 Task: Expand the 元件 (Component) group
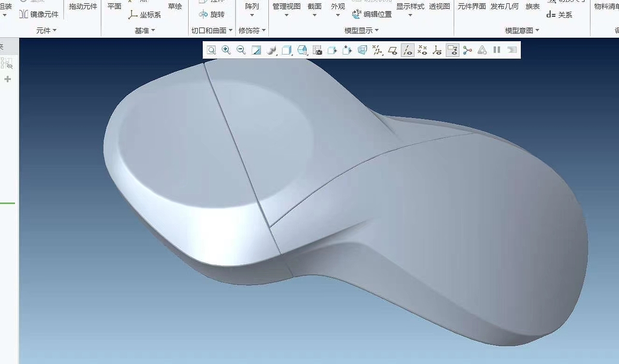[x=46, y=30]
